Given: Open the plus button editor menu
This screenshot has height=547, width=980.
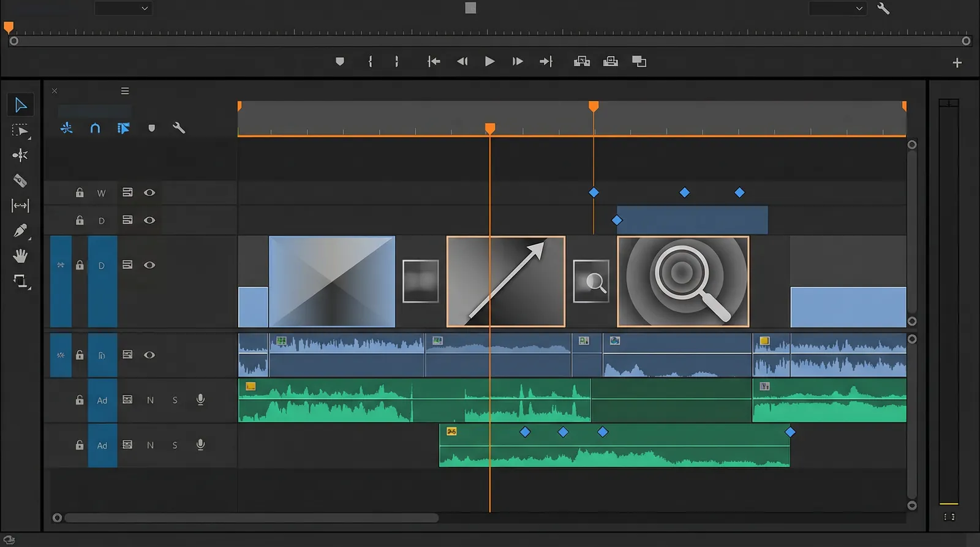Looking at the screenshot, I should click(x=957, y=62).
